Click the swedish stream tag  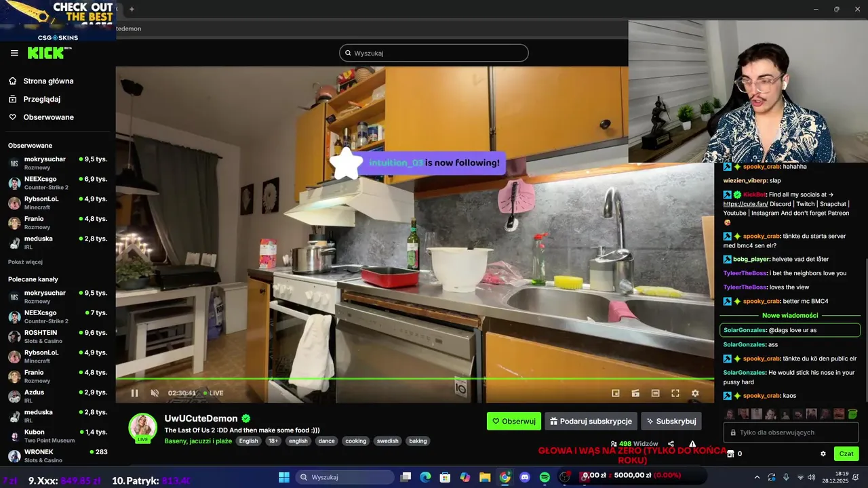pyautogui.click(x=388, y=441)
